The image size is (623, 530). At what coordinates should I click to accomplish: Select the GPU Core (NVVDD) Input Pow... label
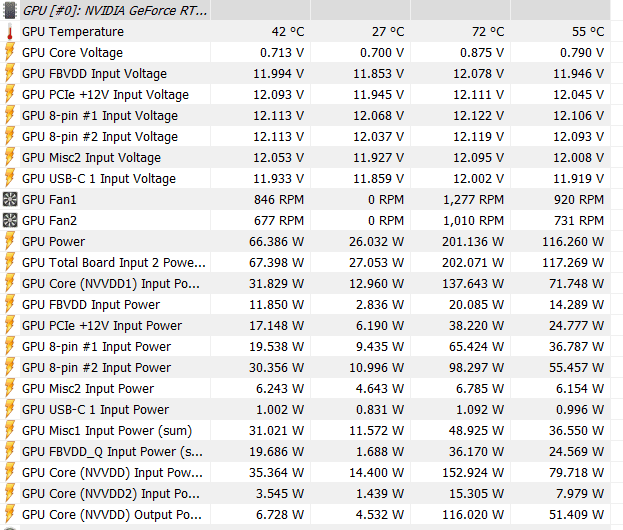(x=112, y=473)
